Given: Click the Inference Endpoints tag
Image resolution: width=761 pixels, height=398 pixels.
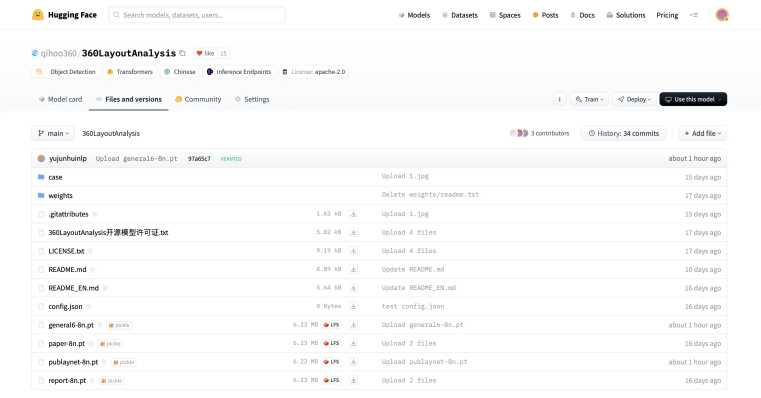Looking at the screenshot, I should (239, 72).
